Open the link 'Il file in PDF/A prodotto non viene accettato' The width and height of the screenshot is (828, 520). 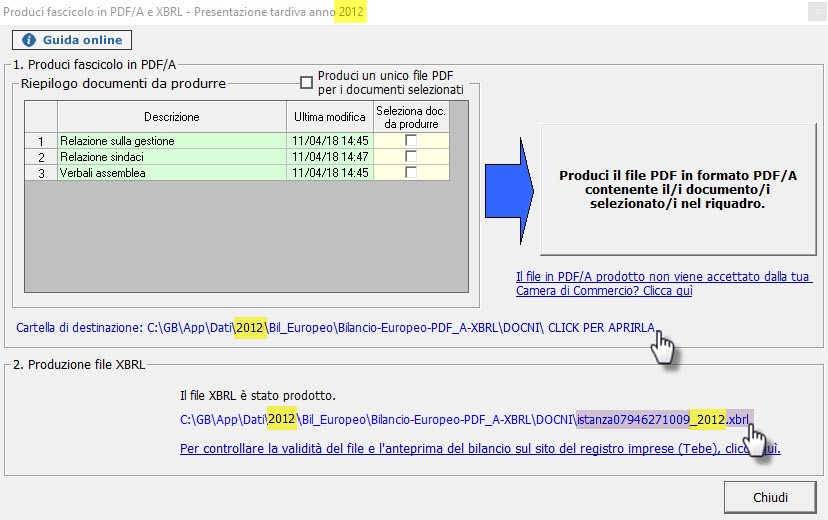[663, 283]
